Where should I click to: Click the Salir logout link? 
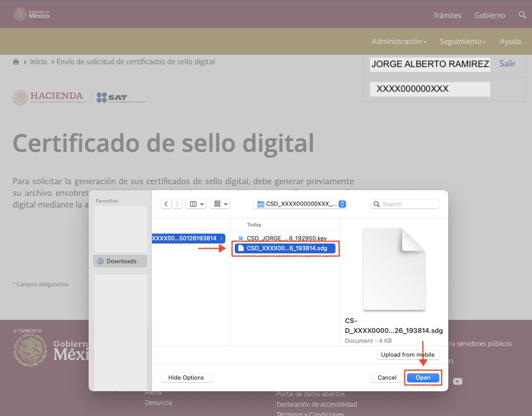point(507,63)
